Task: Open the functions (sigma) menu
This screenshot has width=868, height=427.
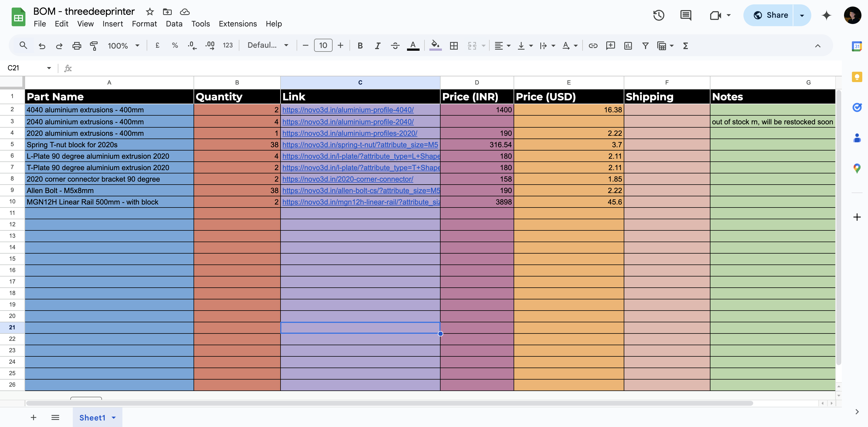Action: pyautogui.click(x=686, y=46)
